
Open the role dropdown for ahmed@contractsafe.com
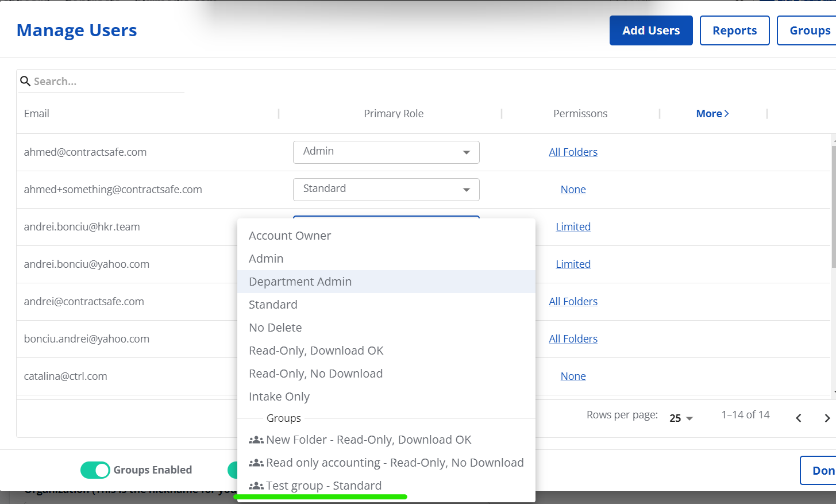(386, 152)
